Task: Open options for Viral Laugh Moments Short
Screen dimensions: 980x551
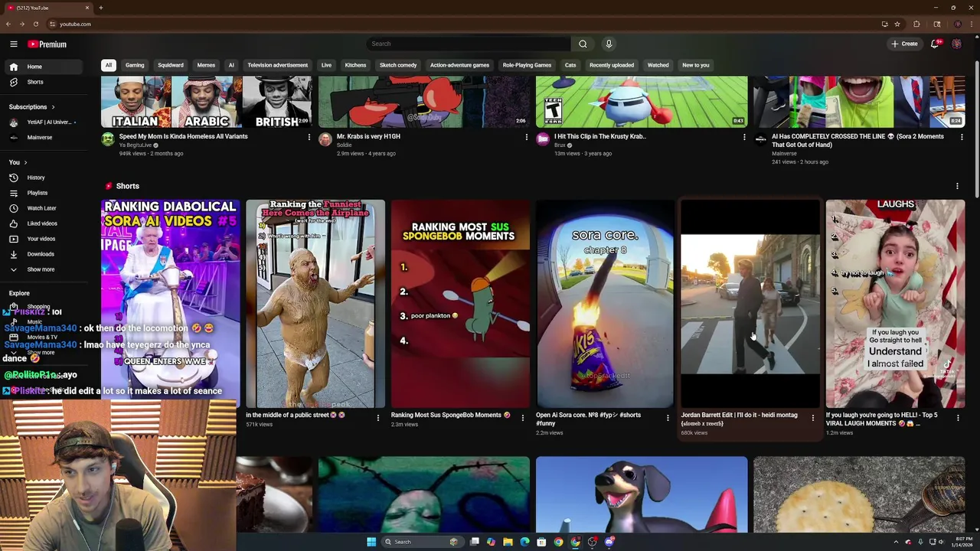Action: point(958,418)
